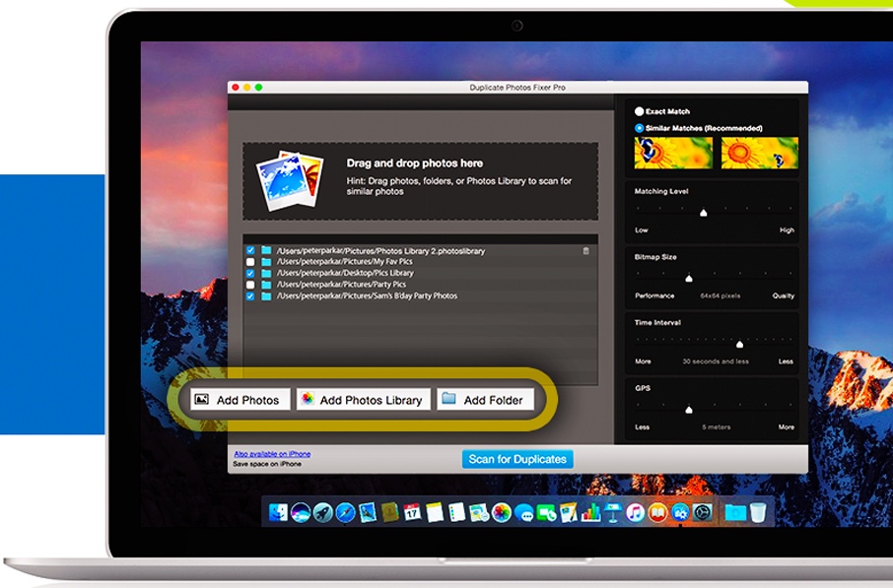This screenshot has width=893, height=588.
Task: Check the My Fav Pics folder checkbox
Action: [249, 261]
